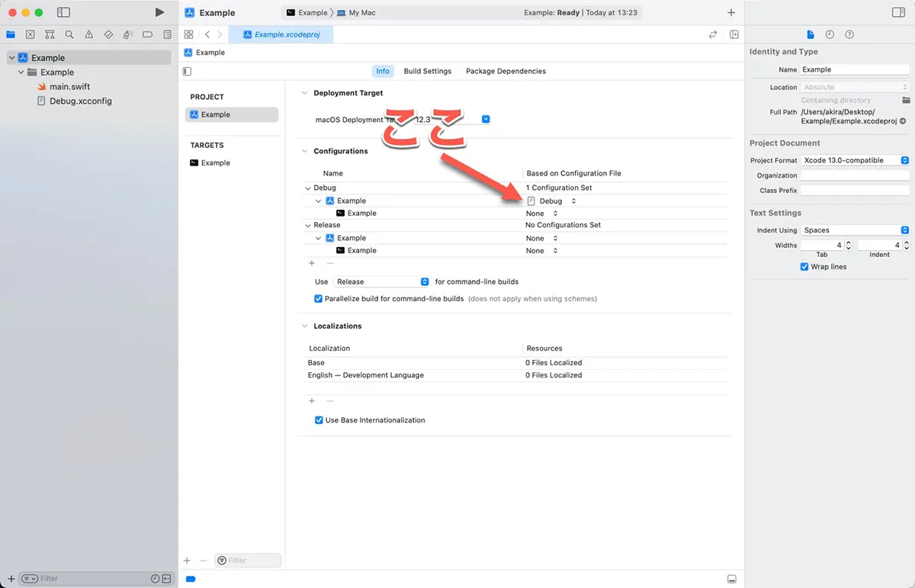915x588 pixels.
Task: Click the editor grid related-items icon
Action: (x=188, y=34)
